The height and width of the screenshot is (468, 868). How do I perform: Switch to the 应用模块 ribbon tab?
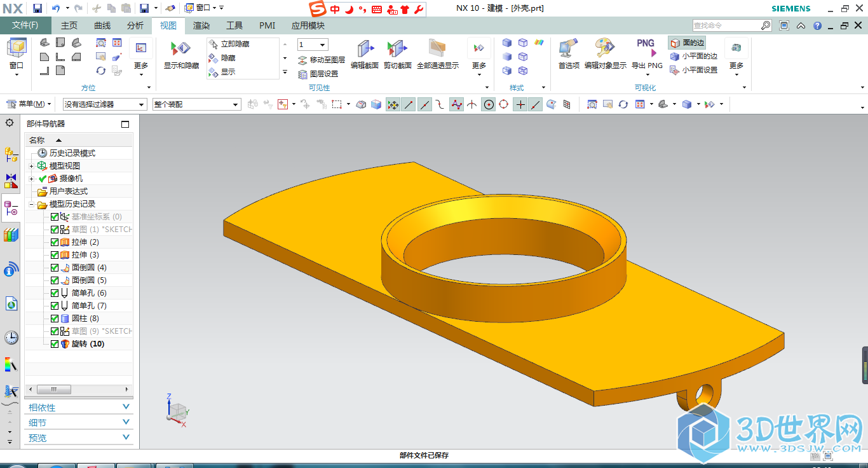[308, 25]
